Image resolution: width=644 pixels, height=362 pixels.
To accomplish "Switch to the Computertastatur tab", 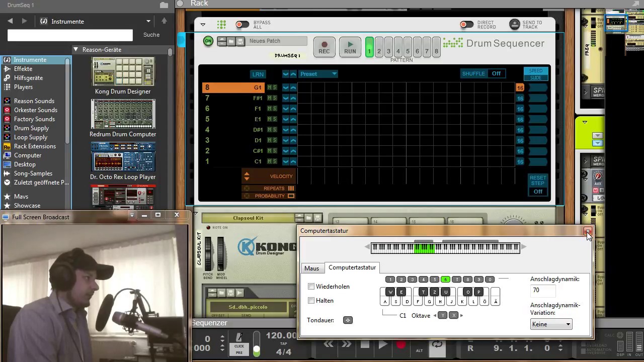I will [352, 267].
